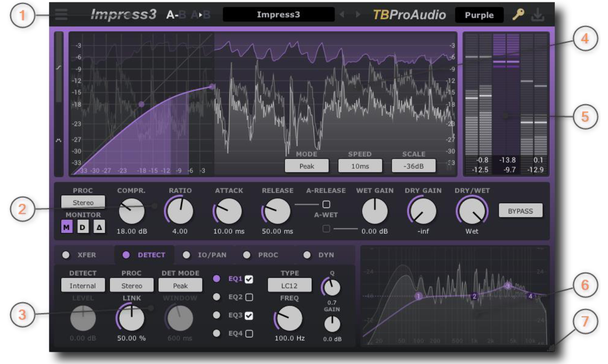The height and width of the screenshot is (364, 608).
Task: Select monitor delta button
Action: coord(99,227)
